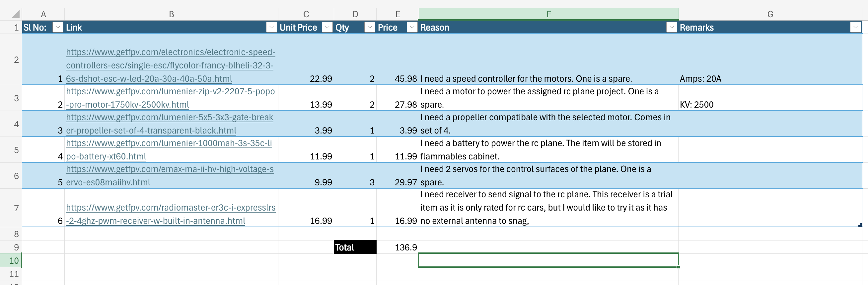Open the Radiomaster receiver link
This screenshot has height=285, width=868.
(x=171, y=214)
